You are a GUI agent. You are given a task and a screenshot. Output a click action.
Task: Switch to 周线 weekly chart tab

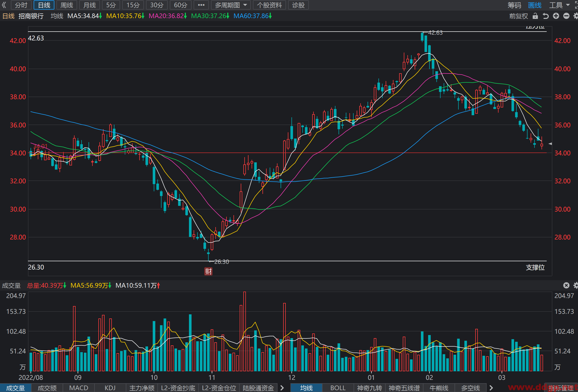[67, 5]
